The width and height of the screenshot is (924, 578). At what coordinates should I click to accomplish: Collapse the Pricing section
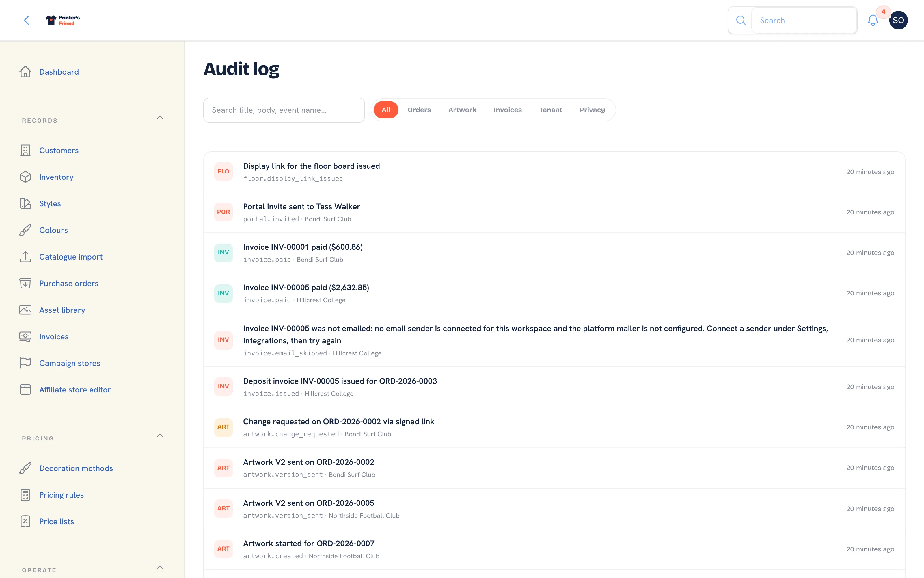click(x=160, y=436)
